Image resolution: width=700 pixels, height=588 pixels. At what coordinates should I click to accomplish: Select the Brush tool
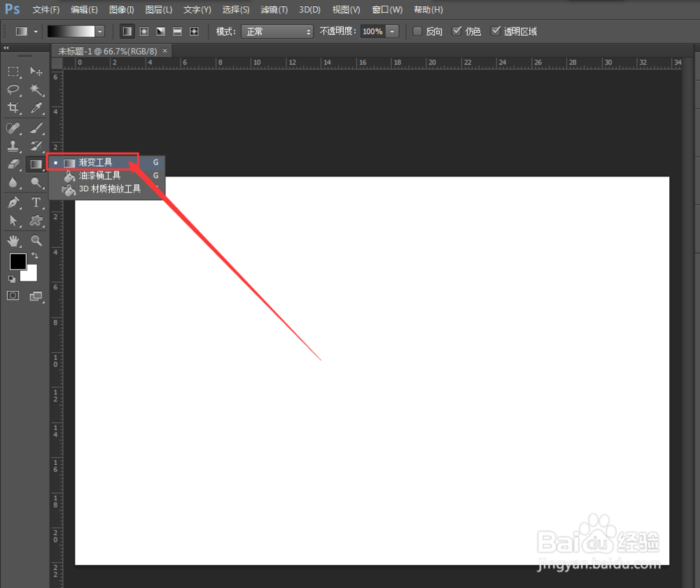36,129
